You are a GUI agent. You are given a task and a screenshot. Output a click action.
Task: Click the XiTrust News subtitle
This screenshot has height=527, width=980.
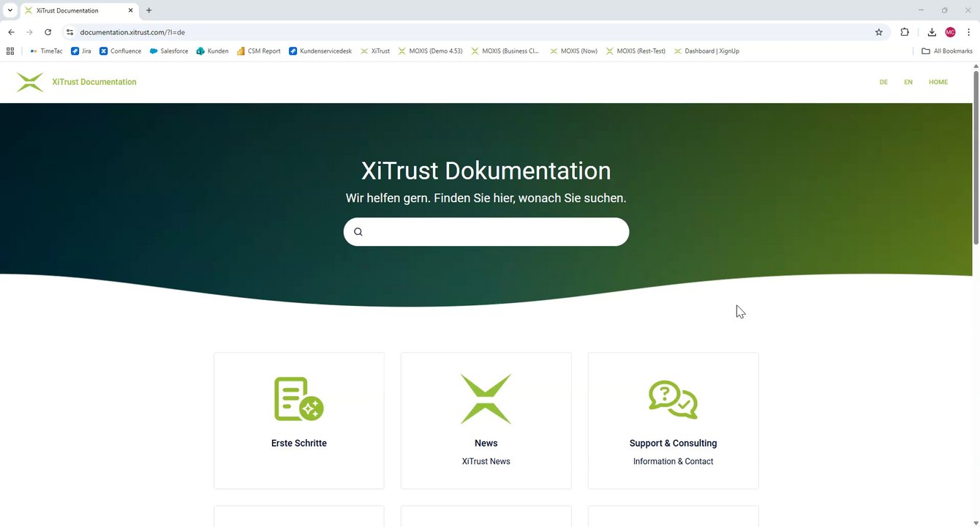click(x=486, y=461)
